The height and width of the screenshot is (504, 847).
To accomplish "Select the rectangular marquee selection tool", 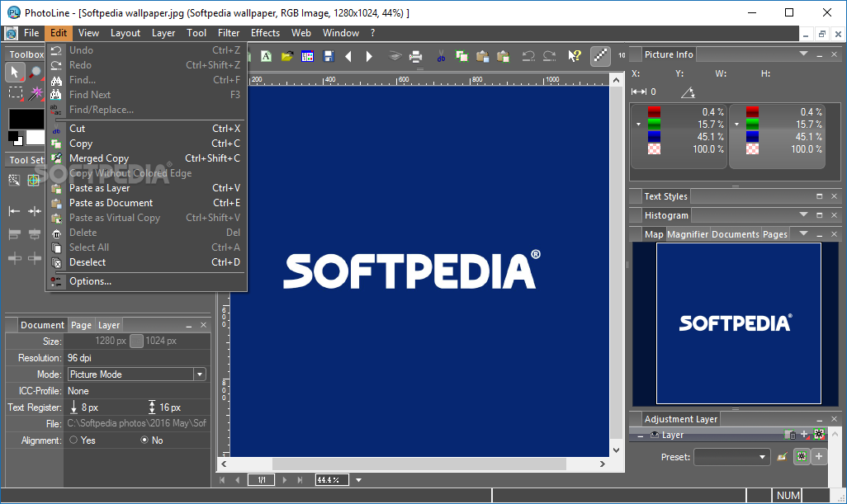I will 15,93.
